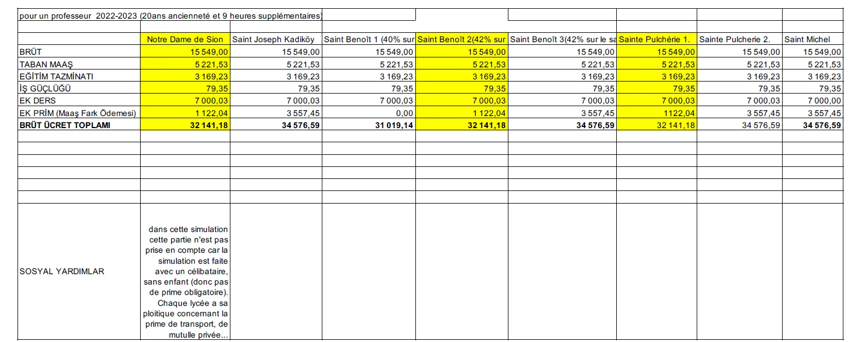Click Saint Benoît 3 EK PRİM 3 557,45

click(563, 113)
